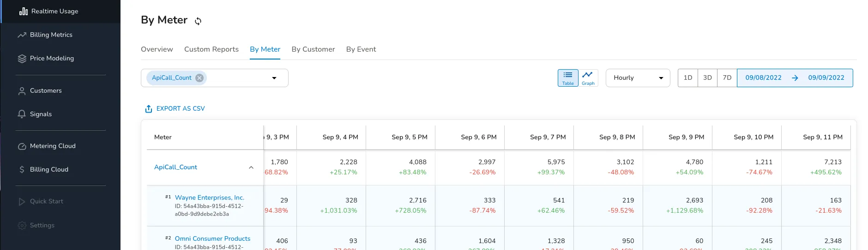868x250 pixels.
Task: Open Wayne Enterprises, Inc. customer link
Action: pyautogui.click(x=210, y=197)
